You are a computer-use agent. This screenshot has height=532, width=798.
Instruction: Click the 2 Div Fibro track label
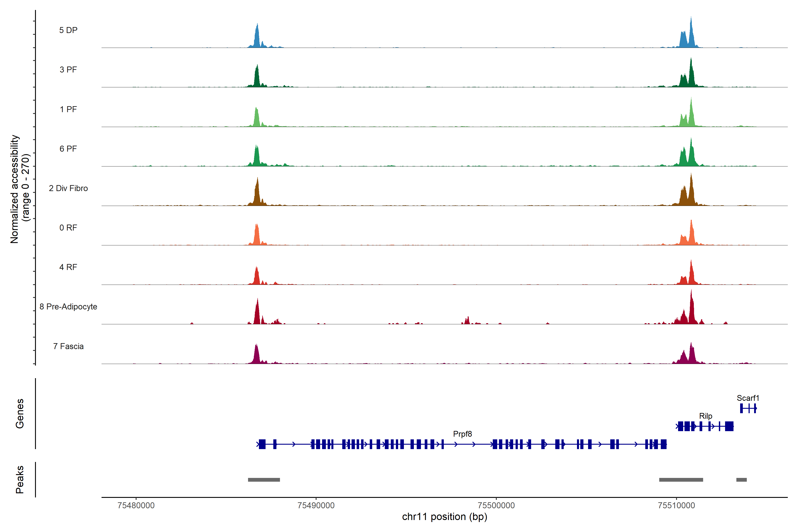click(68, 188)
